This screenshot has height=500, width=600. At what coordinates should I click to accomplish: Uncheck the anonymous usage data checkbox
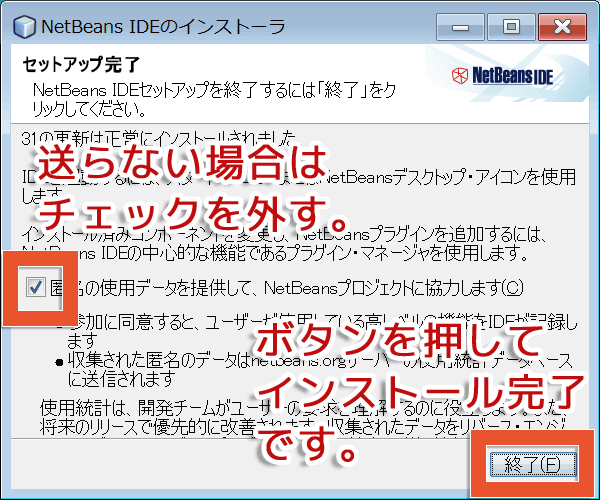click(x=36, y=287)
